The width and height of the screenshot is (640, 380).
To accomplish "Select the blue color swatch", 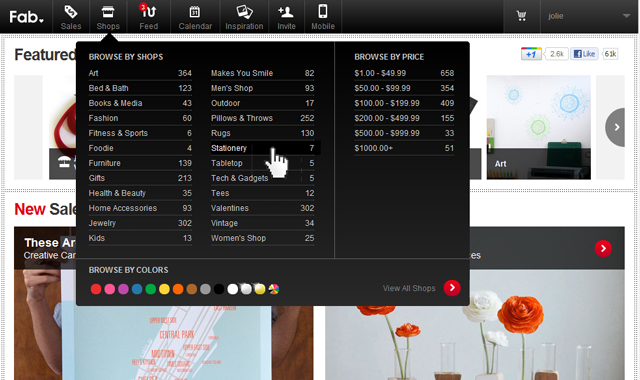I will click(x=137, y=289).
